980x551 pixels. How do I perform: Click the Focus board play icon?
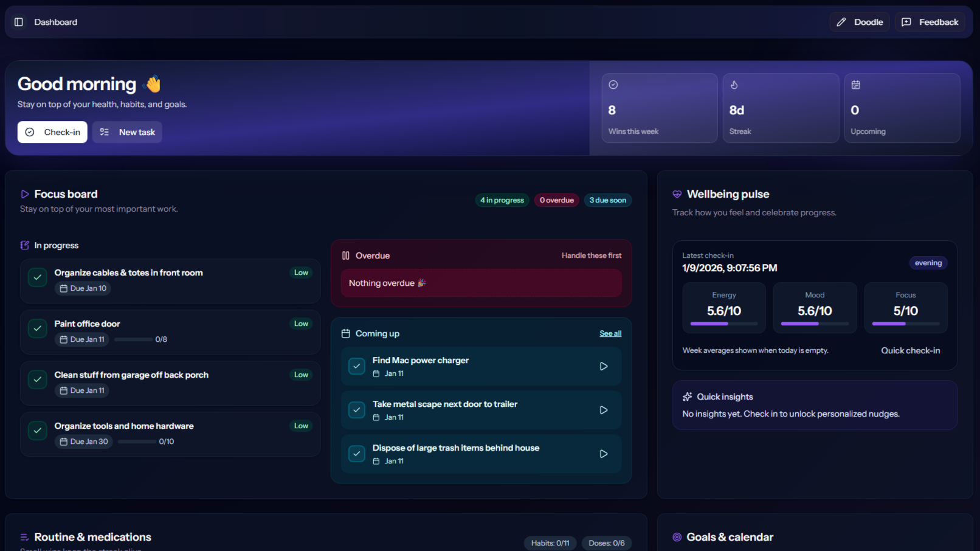tap(25, 194)
